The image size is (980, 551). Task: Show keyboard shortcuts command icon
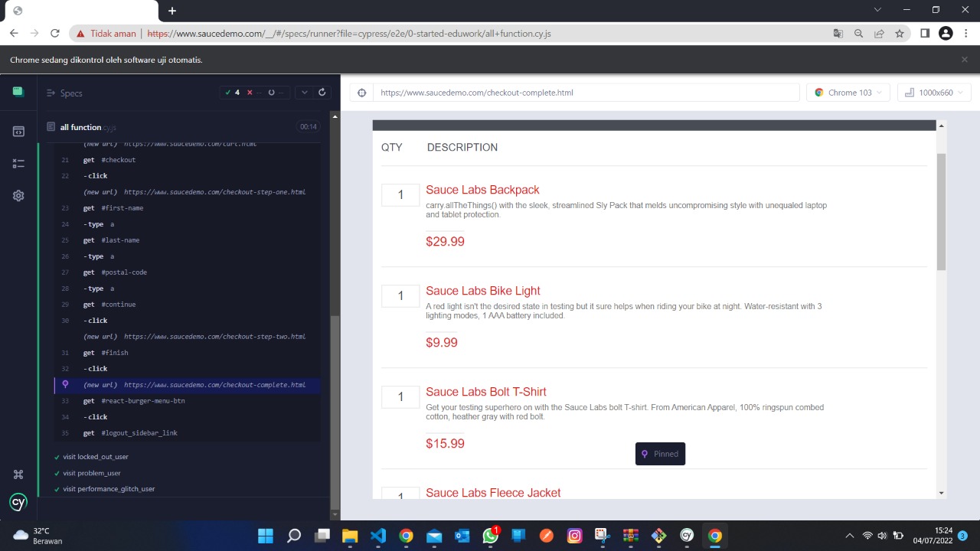(x=18, y=474)
